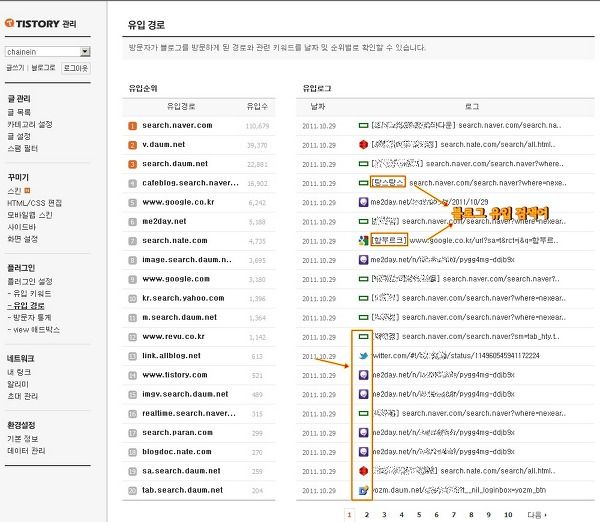This screenshot has width=600, height=522.
Task: Open the chainein blog selector dropdown
Action: (48, 52)
